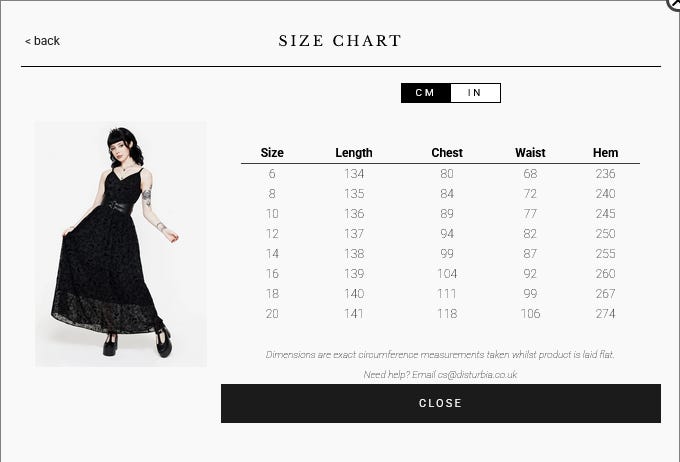Click the Waist column header
This screenshot has width=680, height=462.
[530, 153]
